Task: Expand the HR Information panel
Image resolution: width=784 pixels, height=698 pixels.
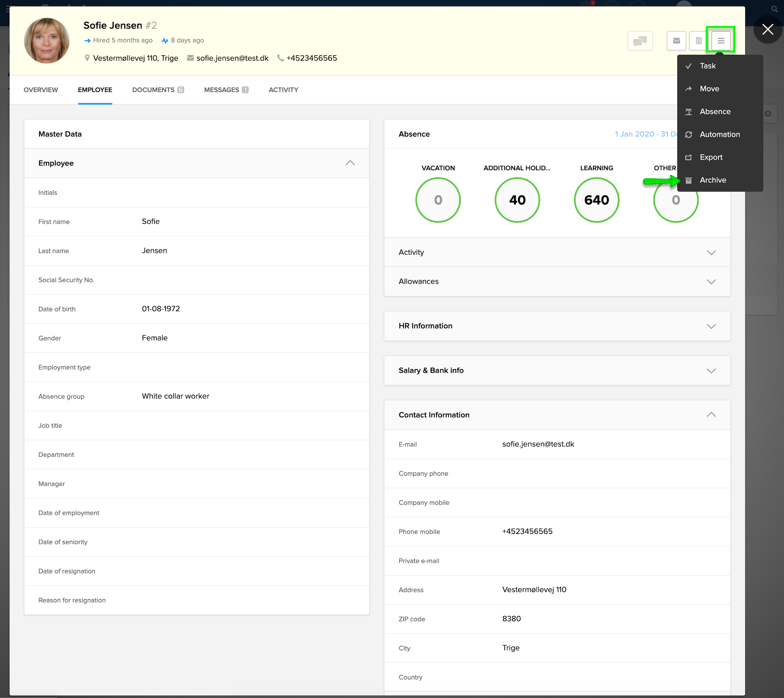Action: (711, 326)
